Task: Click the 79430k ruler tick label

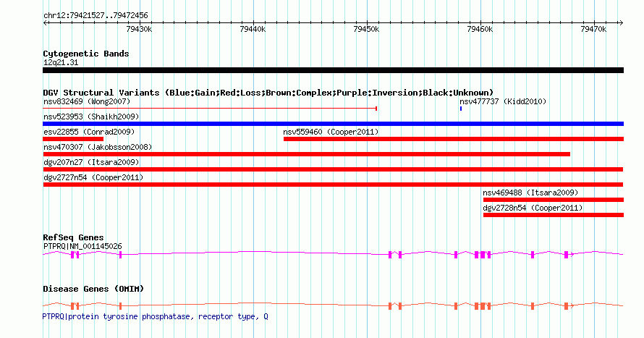Action: click(139, 29)
